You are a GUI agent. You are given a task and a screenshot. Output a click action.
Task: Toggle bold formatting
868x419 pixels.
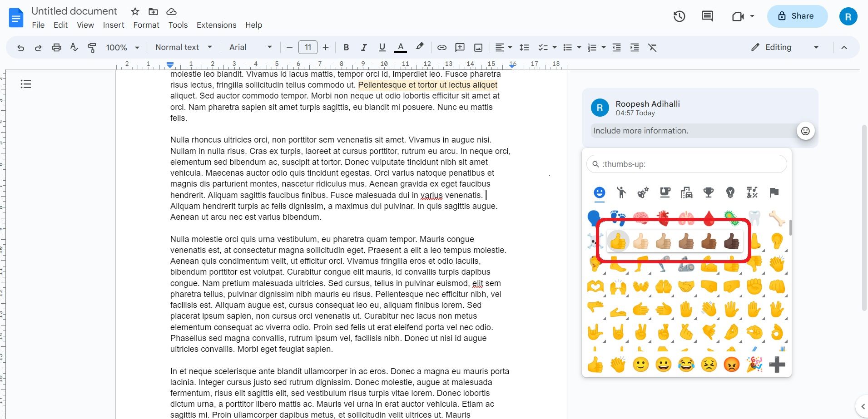(x=346, y=47)
